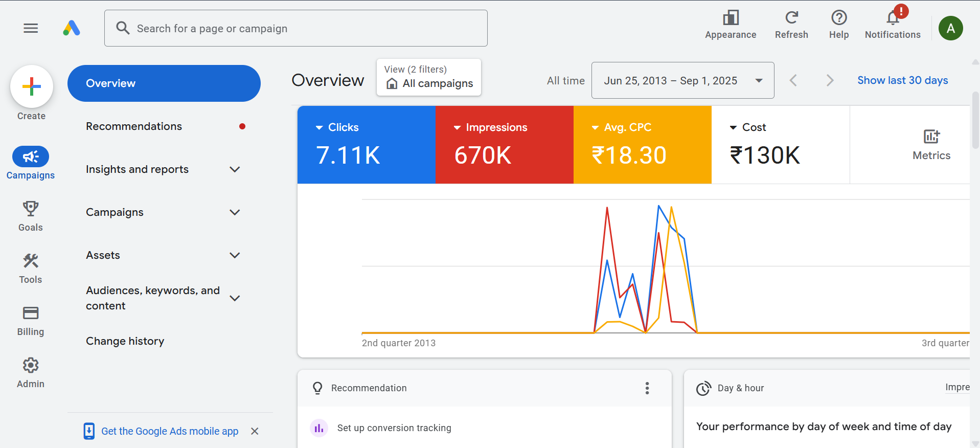Open the Metrics chart selector
The width and height of the screenshot is (980, 448).
click(x=931, y=145)
